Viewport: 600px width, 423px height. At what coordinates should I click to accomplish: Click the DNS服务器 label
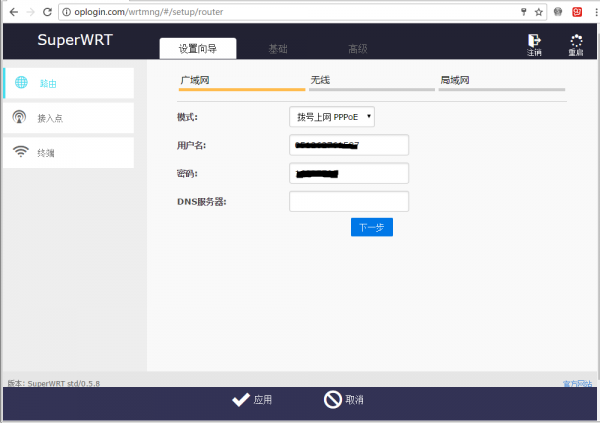click(202, 202)
